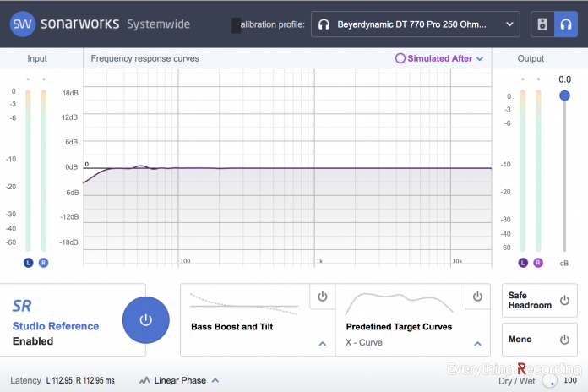Click the Dry / Wet knob

pyautogui.click(x=550, y=381)
